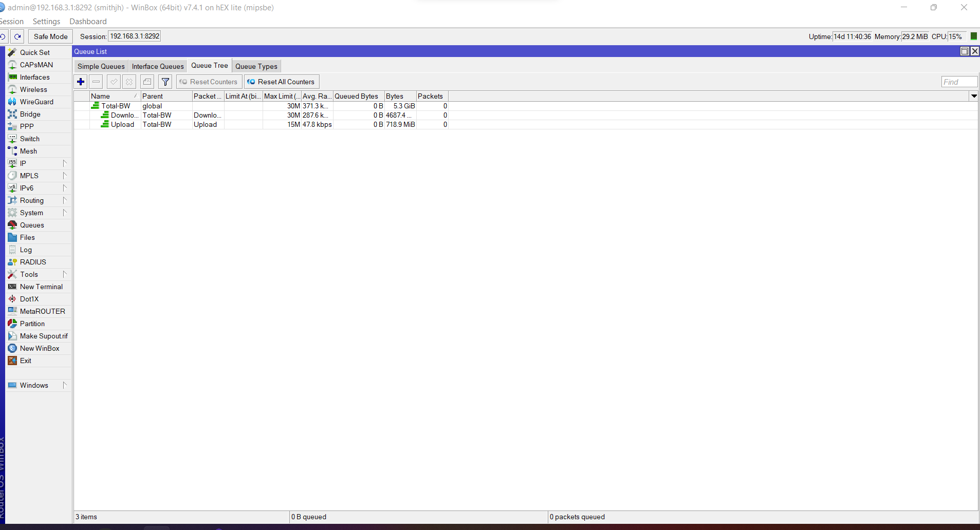Sort by the Queued Bytes column header

click(x=359, y=96)
